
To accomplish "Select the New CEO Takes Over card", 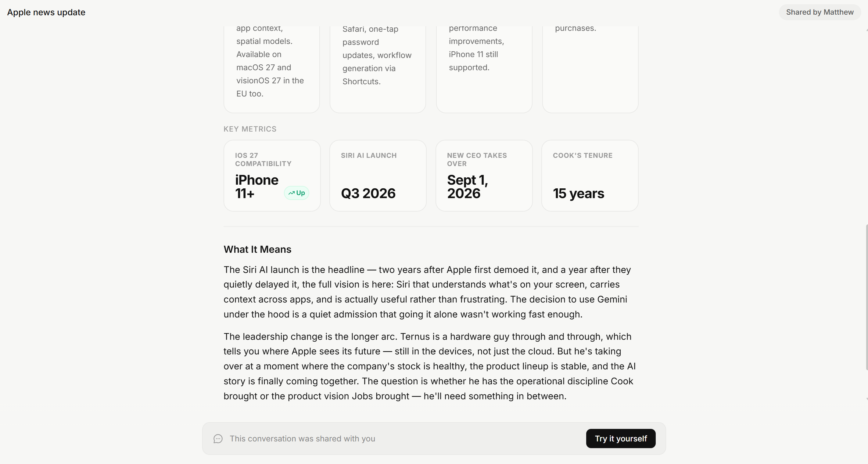I will [x=484, y=176].
